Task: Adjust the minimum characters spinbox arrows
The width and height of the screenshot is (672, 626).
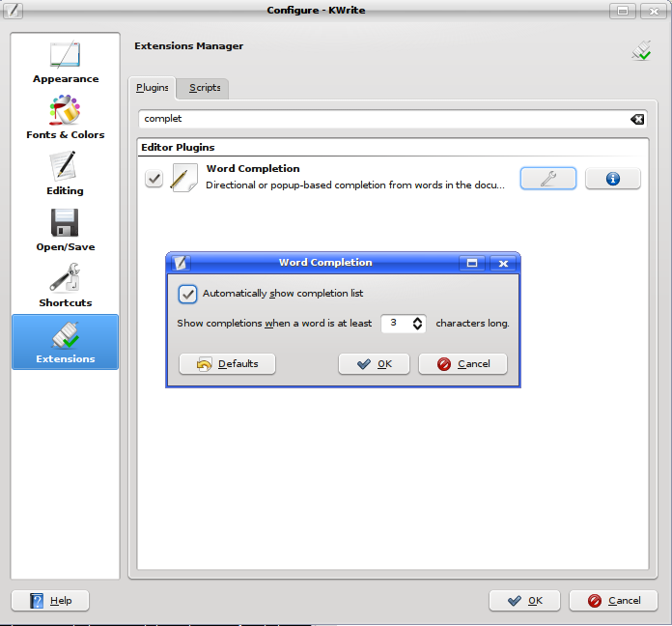Action: [x=417, y=324]
